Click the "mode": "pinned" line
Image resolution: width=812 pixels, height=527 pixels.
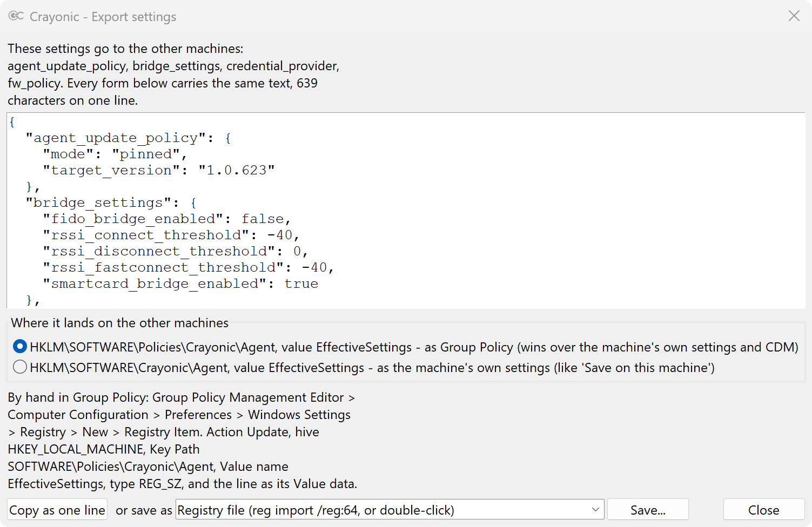coord(115,154)
